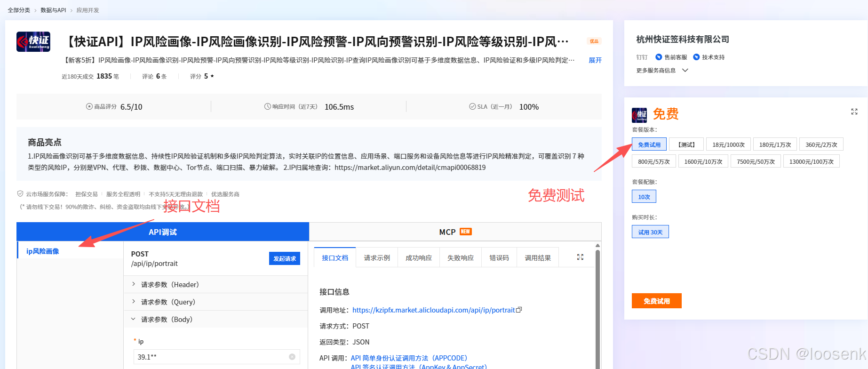
Task: Click 担保交易 guarantee text
Action: pos(87,194)
